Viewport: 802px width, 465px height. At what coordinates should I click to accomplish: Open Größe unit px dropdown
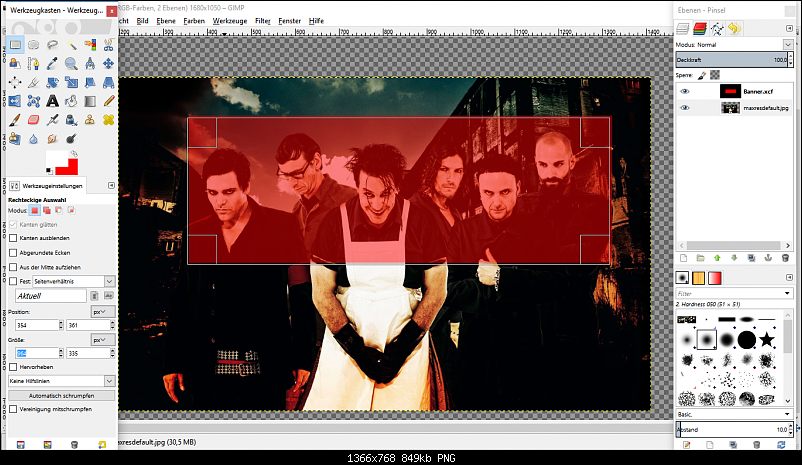point(103,340)
